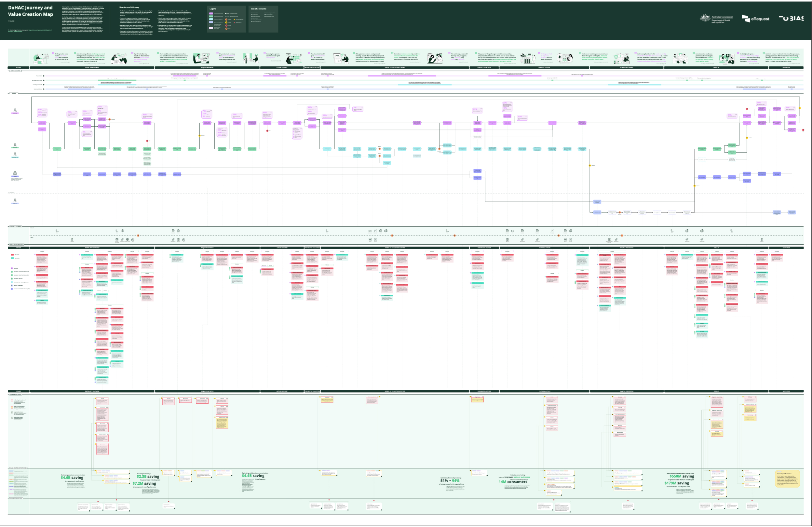
Task: Click the "$2.3B saving" figure
Action: coord(148,477)
